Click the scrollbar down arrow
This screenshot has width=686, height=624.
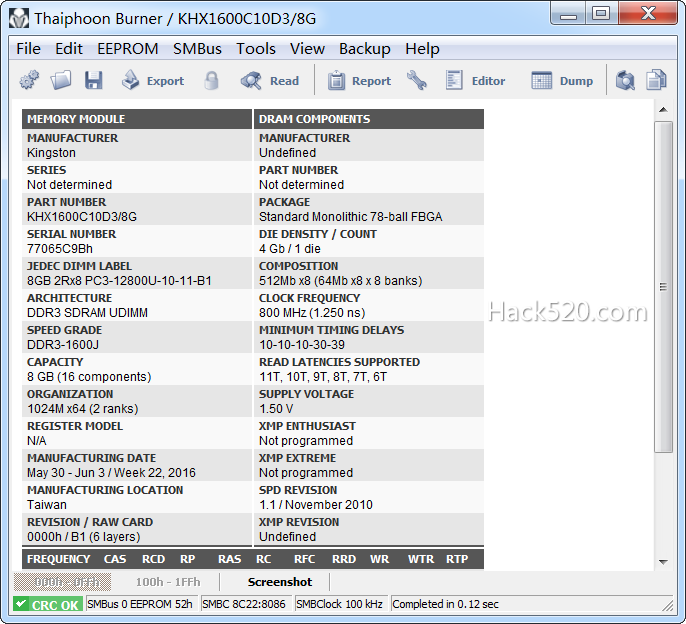coord(663,562)
